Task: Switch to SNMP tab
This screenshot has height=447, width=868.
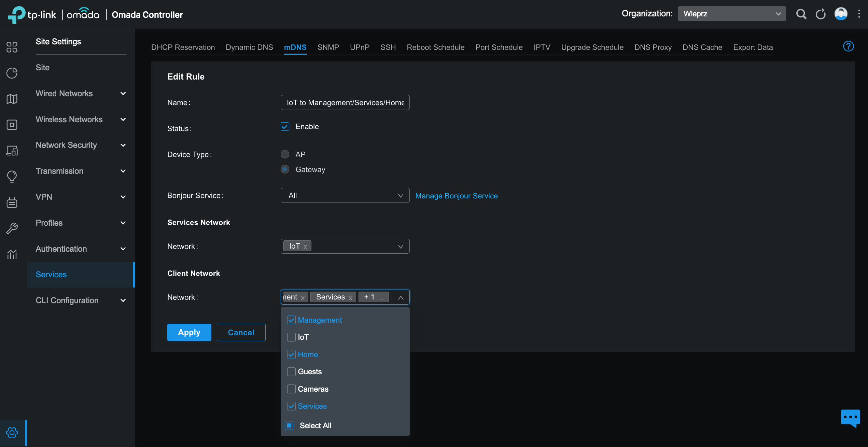Action: pyautogui.click(x=328, y=47)
